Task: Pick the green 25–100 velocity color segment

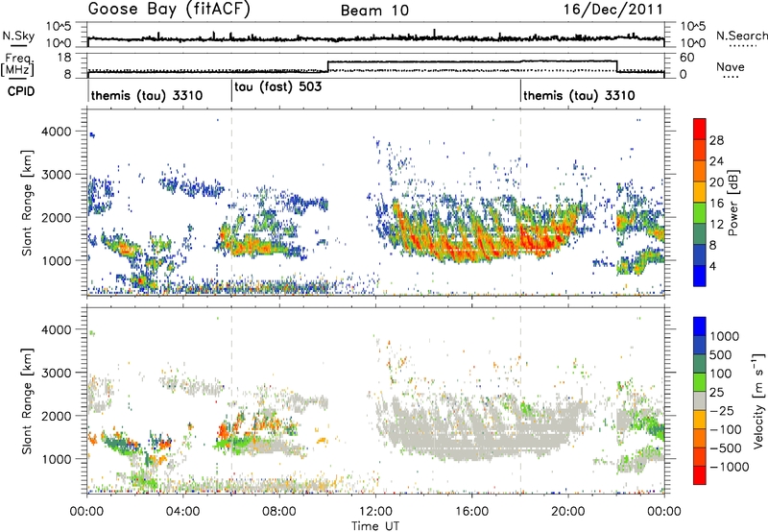Action: [700, 382]
